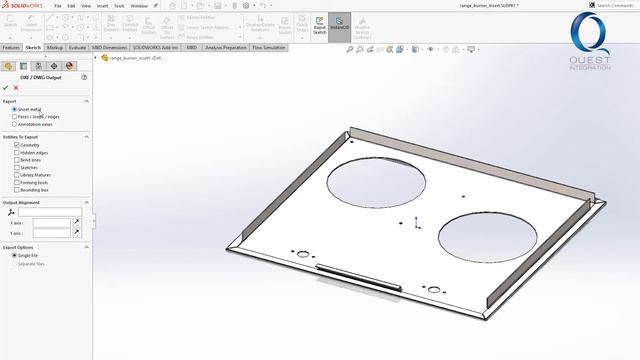Image resolution: width=640 pixels, height=360 pixels.
Task: Open the Insert menu
Action: (102, 6)
